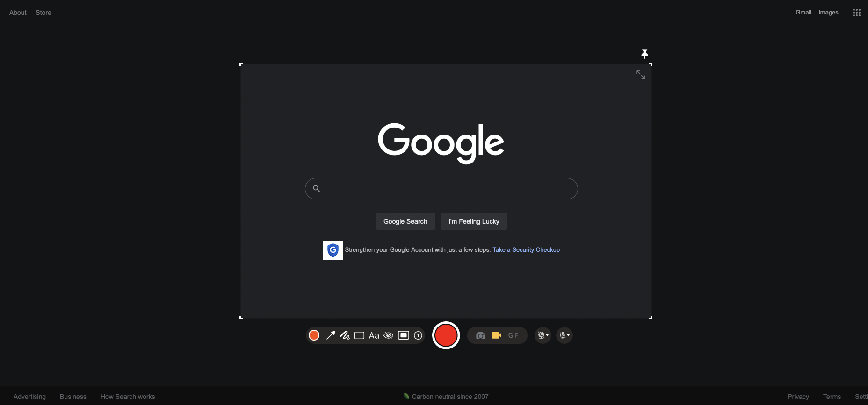This screenshot has width=868, height=405.
Task: Click the Google shield security icon
Action: tap(333, 250)
